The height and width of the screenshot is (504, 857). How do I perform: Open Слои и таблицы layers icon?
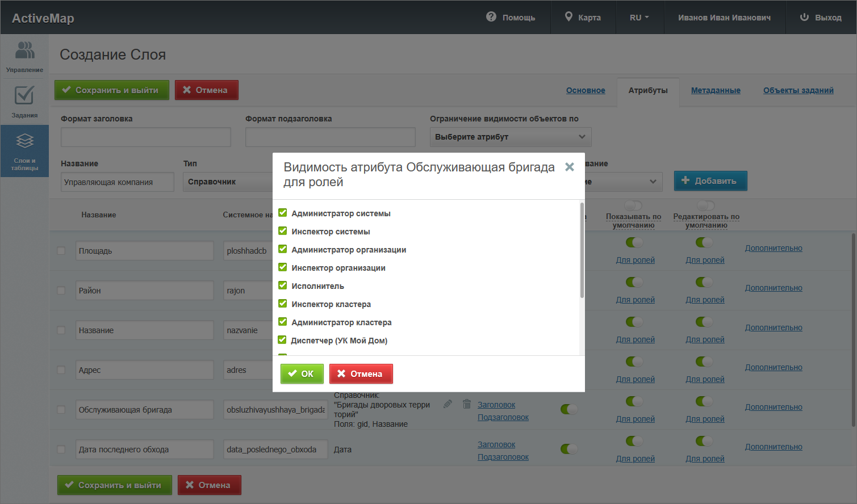point(24,141)
